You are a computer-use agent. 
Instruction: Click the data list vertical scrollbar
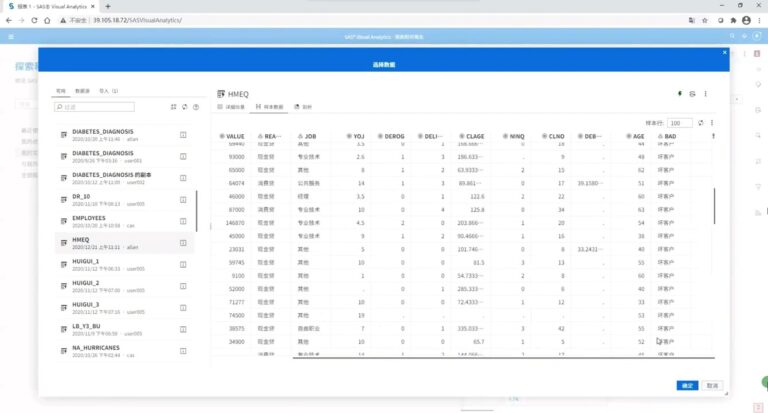(196, 211)
